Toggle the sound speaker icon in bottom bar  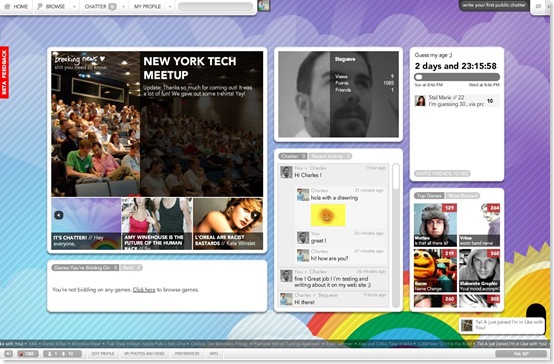click(x=8, y=353)
